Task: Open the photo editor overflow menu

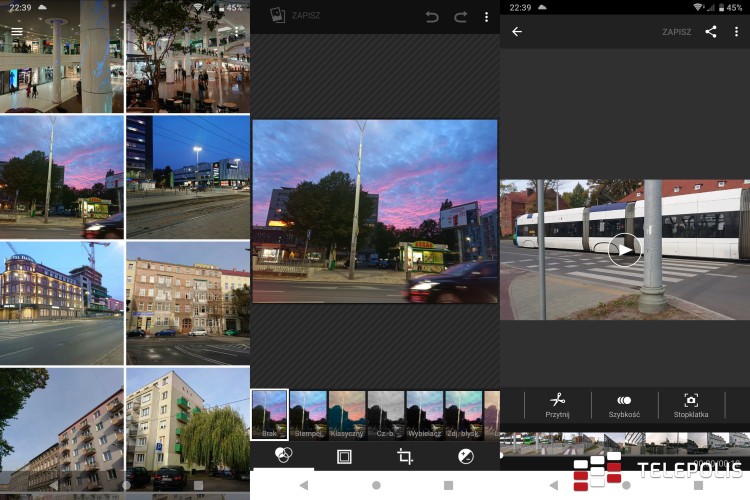Action: tap(486, 17)
